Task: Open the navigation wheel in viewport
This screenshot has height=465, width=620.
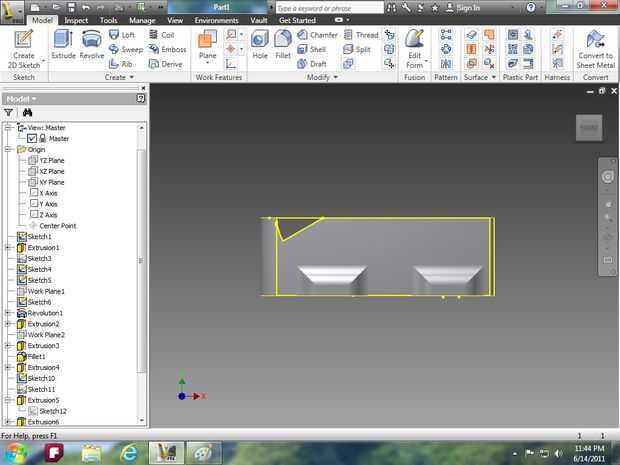Action: (x=608, y=177)
